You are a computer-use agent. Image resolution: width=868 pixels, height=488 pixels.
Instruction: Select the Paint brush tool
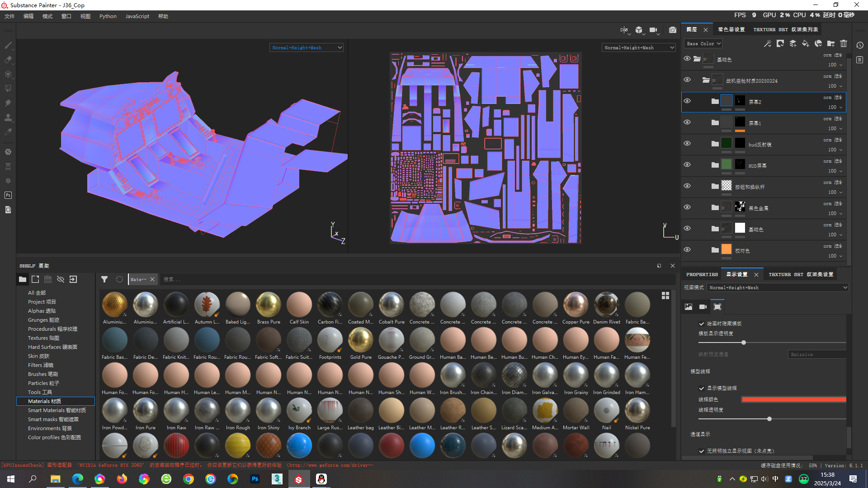click(x=8, y=45)
